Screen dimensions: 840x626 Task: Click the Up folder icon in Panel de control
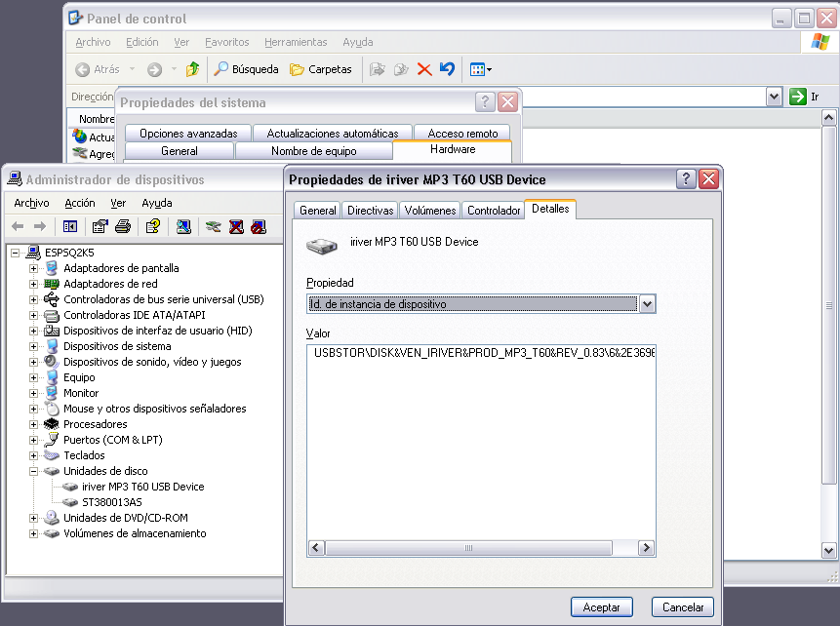point(192,69)
